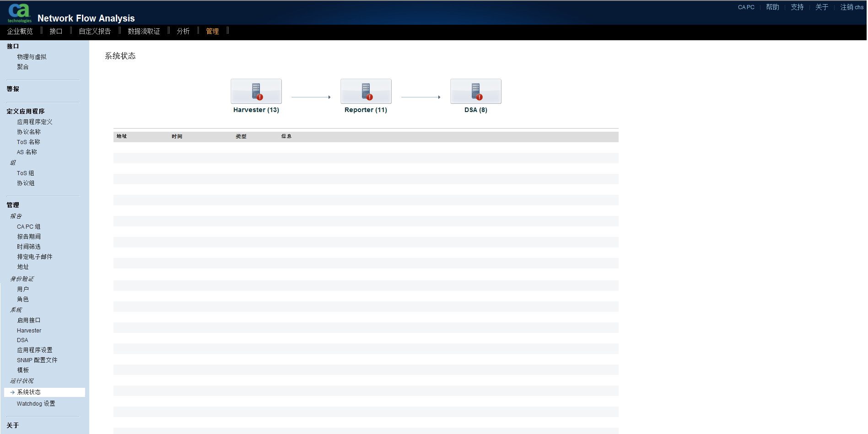Click the 类型 column header
This screenshot has width=868, height=434.
point(241,136)
